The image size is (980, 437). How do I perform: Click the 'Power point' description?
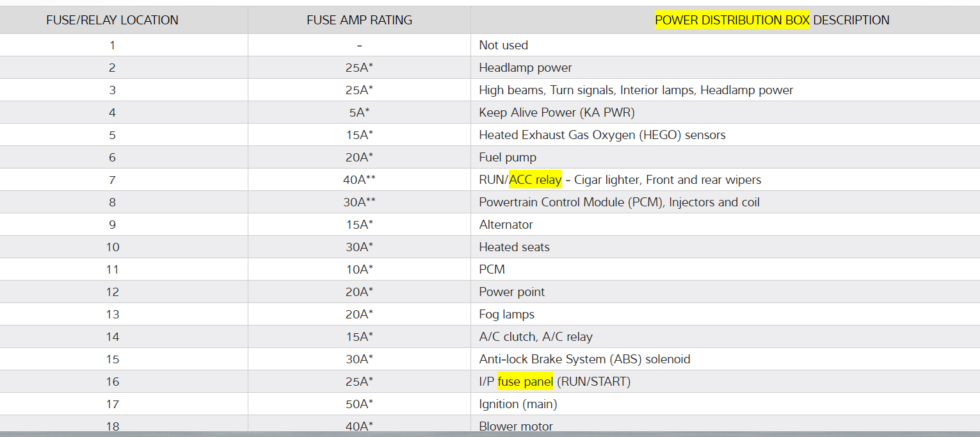pyautogui.click(x=511, y=292)
